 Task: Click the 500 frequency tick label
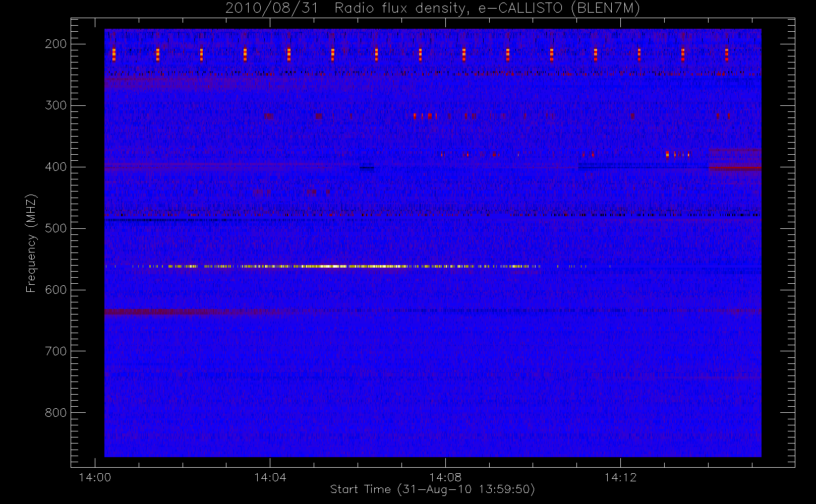click(55, 228)
